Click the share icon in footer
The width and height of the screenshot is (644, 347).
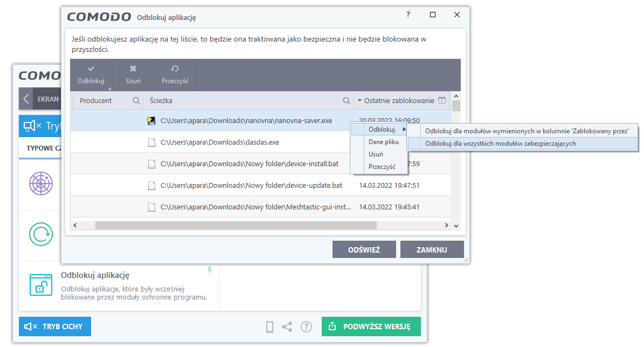(287, 327)
